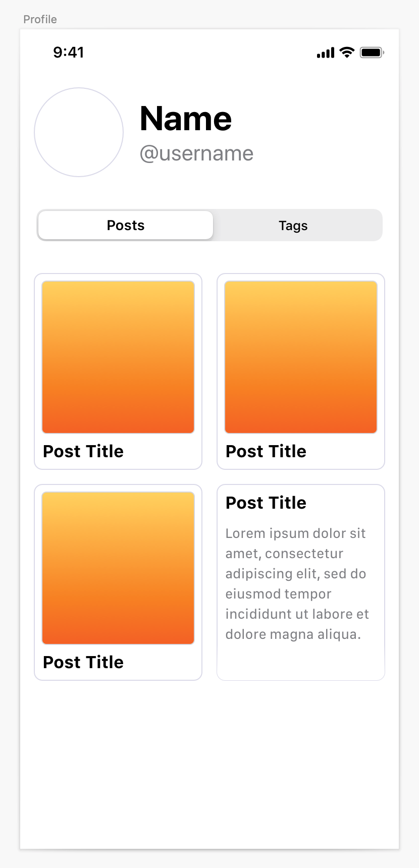Image resolution: width=419 pixels, height=868 pixels.
Task: Click Post Title of the text-only card
Action: pyautogui.click(x=266, y=503)
